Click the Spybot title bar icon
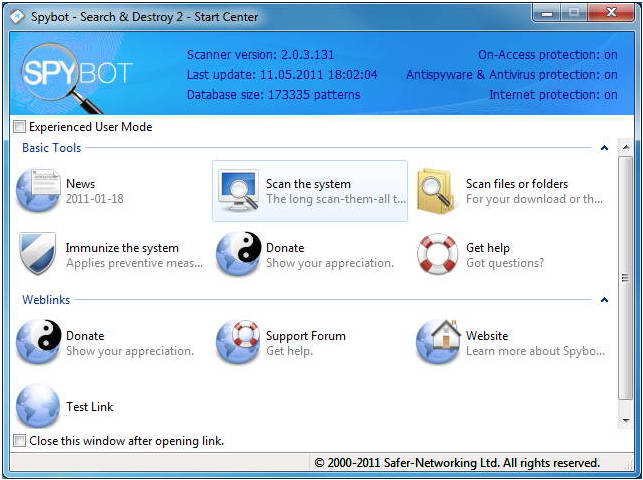643x480 pixels. (x=17, y=16)
